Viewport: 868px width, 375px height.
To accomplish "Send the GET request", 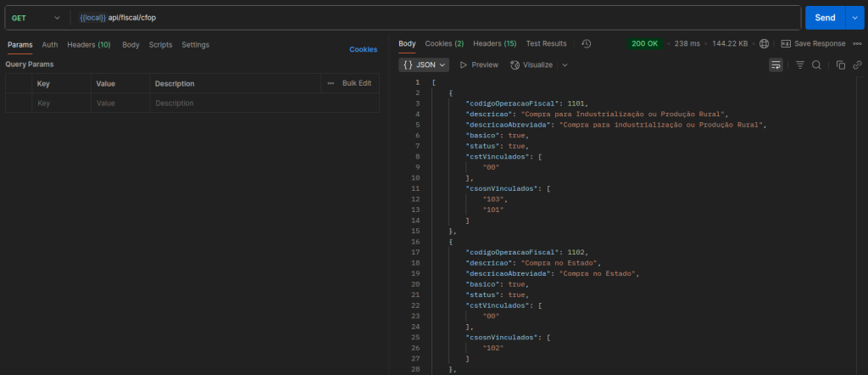I will 825,18.
